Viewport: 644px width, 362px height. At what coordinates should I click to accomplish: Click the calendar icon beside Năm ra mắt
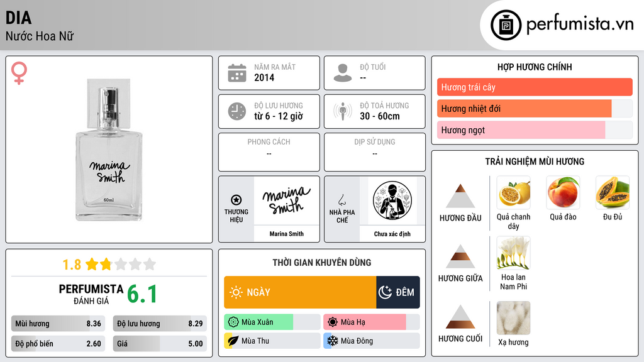pos(237,73)
